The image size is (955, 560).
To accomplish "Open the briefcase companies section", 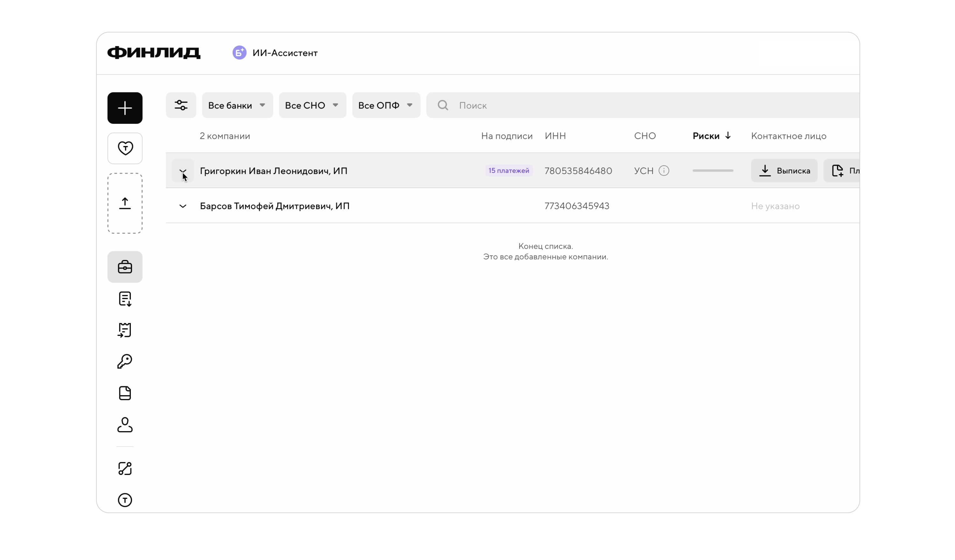I will [125, 267].
